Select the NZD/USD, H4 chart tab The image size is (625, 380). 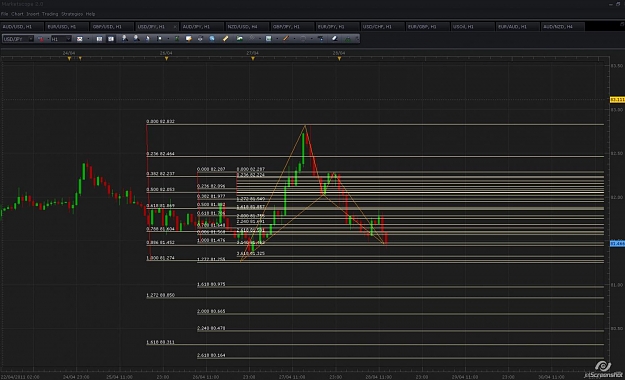tap(247, 27)
